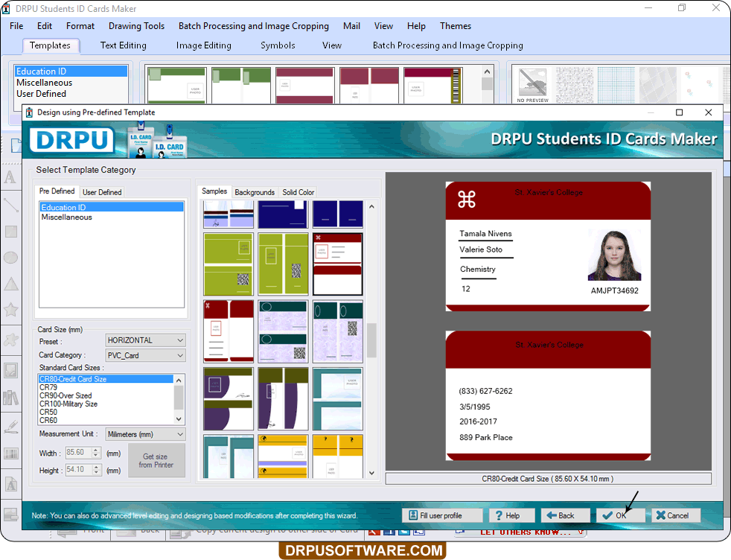Screen dimensions: 731x560
Task: Open the Text Editing ribbon tab
Action: tap(123, 45)
